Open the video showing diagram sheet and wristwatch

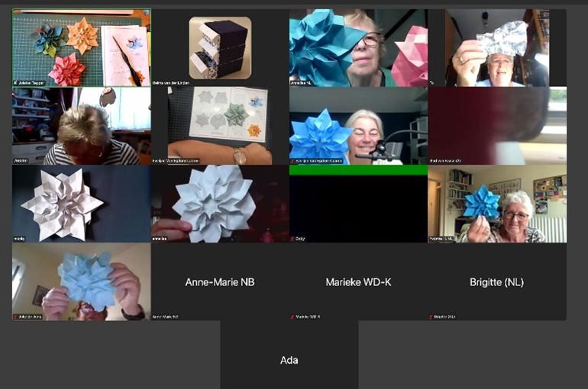click(220, 126)
